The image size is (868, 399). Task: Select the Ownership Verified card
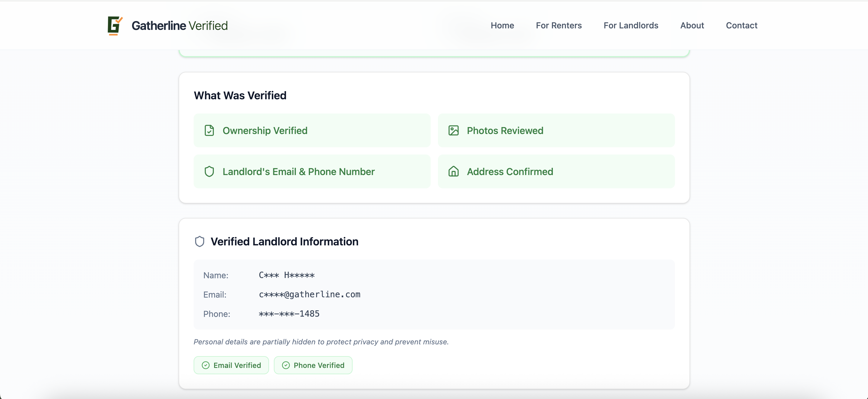click(312, 130)
